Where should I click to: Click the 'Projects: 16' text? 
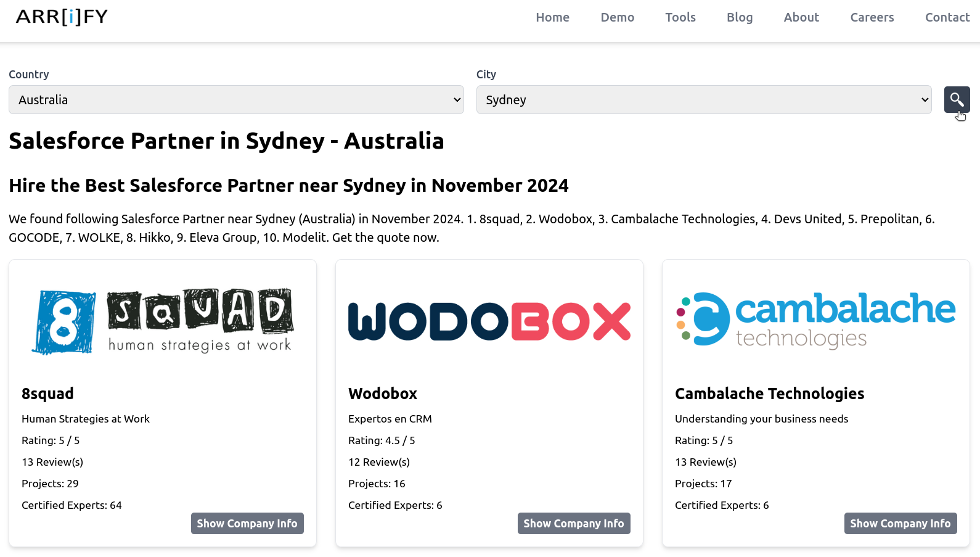tap(377, 484)
